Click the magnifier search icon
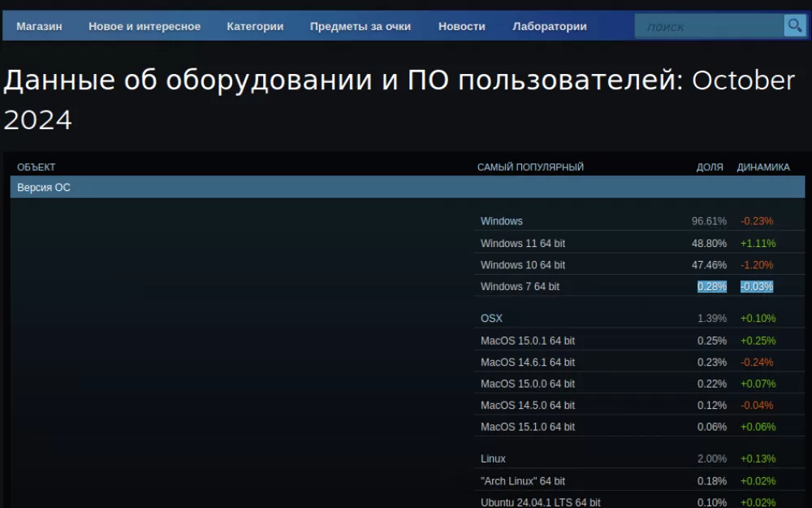812x508 pixels. (x=795, y=25)
